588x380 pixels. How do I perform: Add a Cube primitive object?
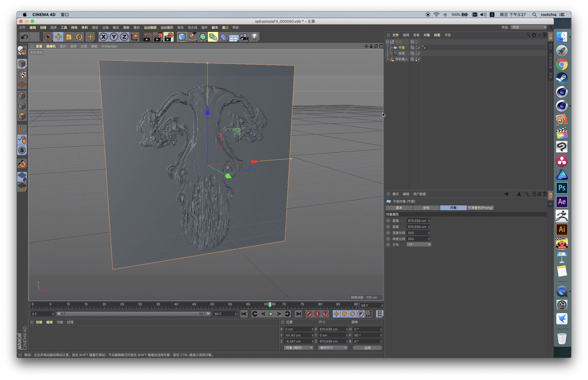point(182,37)
